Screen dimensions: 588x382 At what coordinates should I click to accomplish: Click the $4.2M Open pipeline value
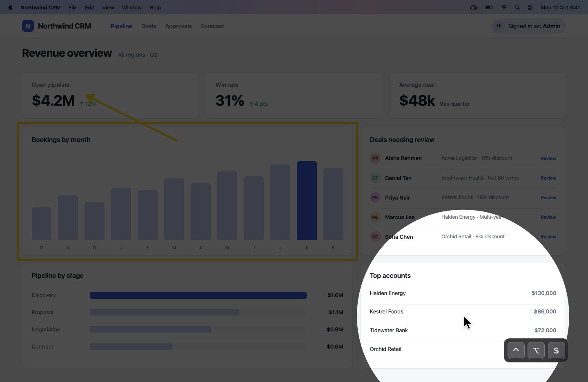(53, 100)
